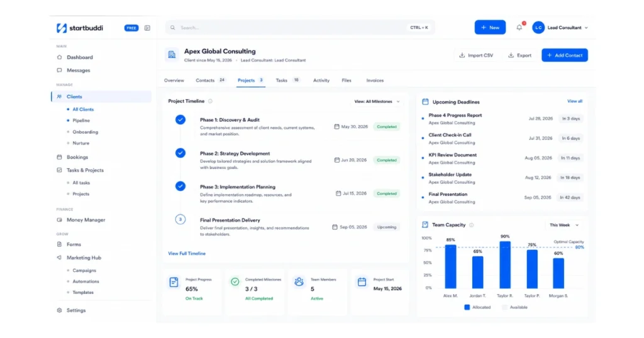Open the Tasks tab

pos(287,80)
